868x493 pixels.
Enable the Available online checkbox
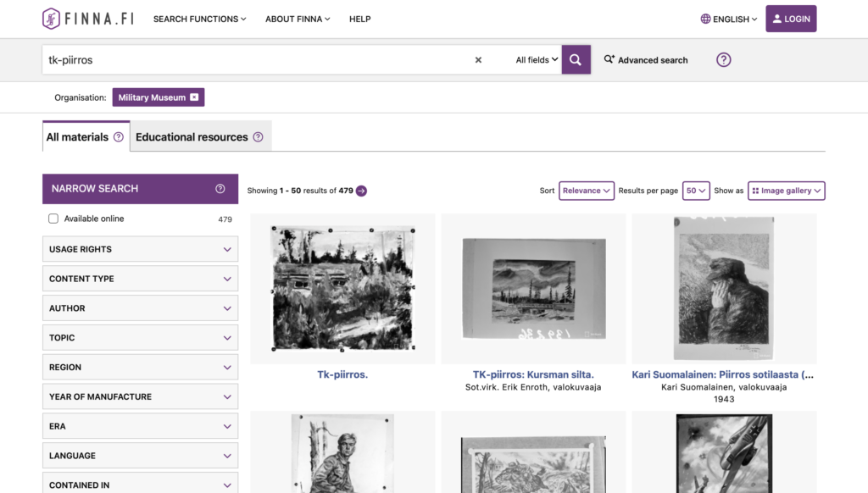click(x=53, y=219)
